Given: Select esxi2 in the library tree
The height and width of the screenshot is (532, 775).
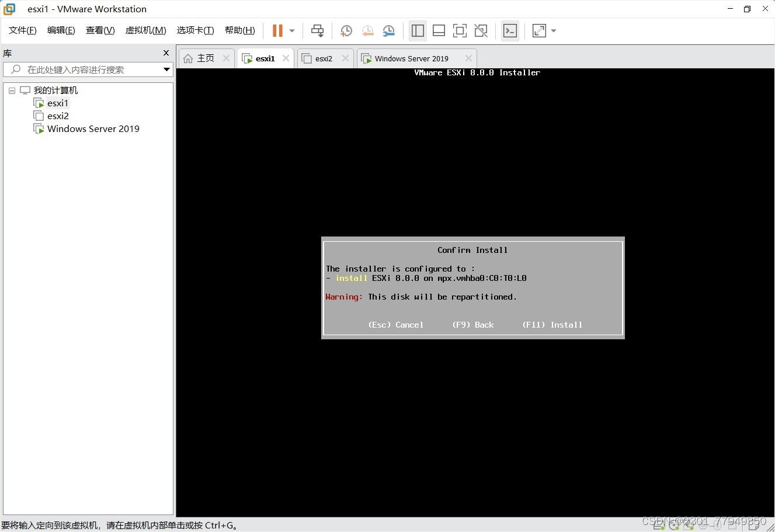Looking at the screenshot, I should coord(58,116).
